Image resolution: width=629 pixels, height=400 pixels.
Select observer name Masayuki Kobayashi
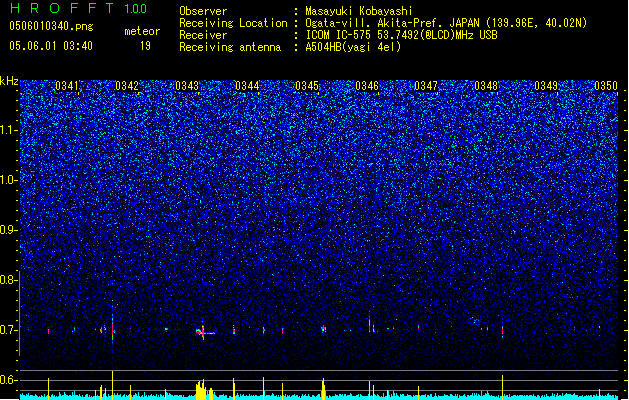tap(359, 11)
